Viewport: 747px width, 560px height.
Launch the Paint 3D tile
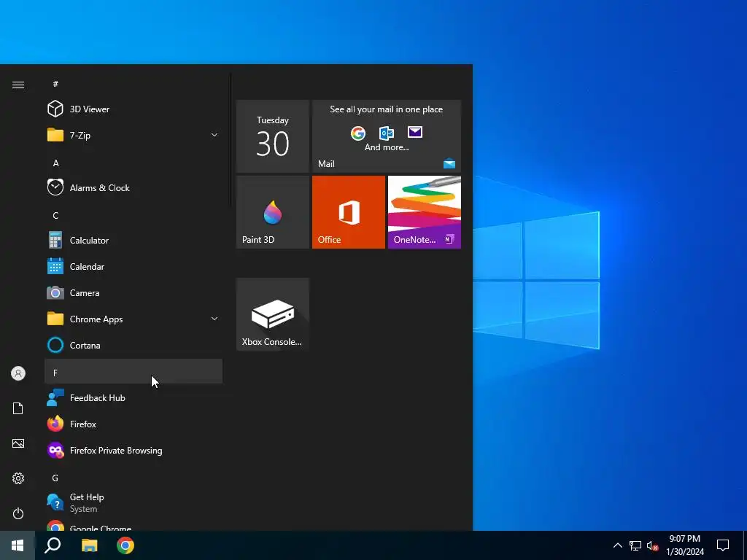point(273,212)
